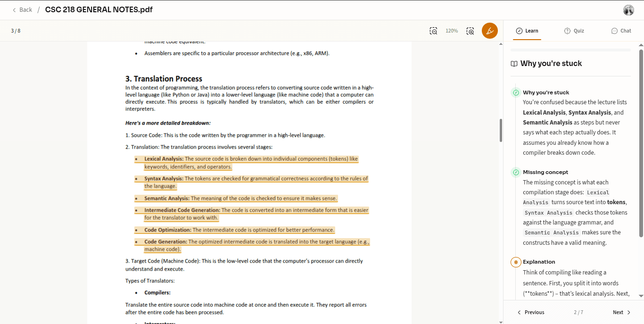Click the Quiz tab question icon

pos(567,31)
